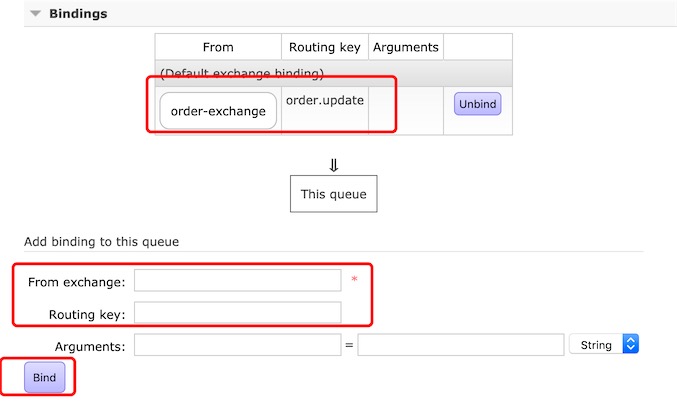Click the Arguments name input box
This screenshot has height=404, width=677.
click(237, 345)
